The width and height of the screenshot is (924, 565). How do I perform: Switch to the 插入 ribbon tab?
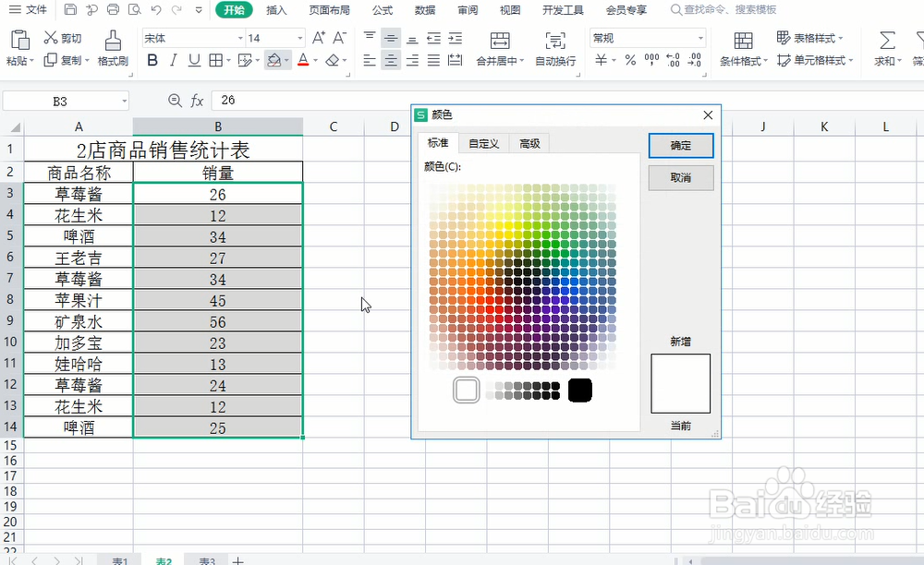[276, 10]
